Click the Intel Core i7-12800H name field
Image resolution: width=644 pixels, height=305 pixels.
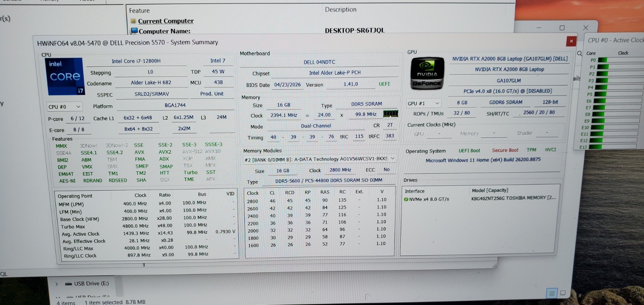(x=136, y=61)
